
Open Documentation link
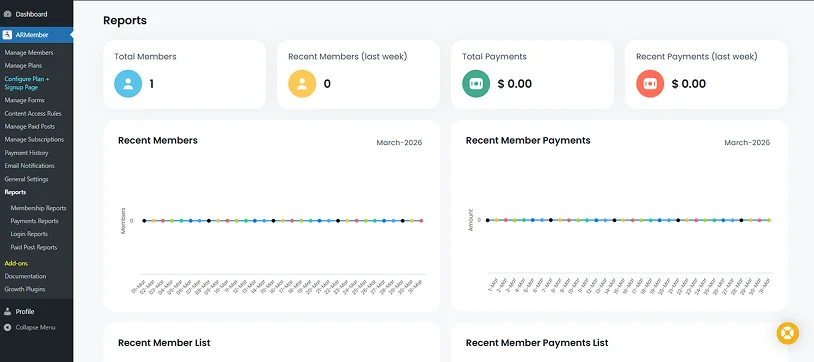25,276
